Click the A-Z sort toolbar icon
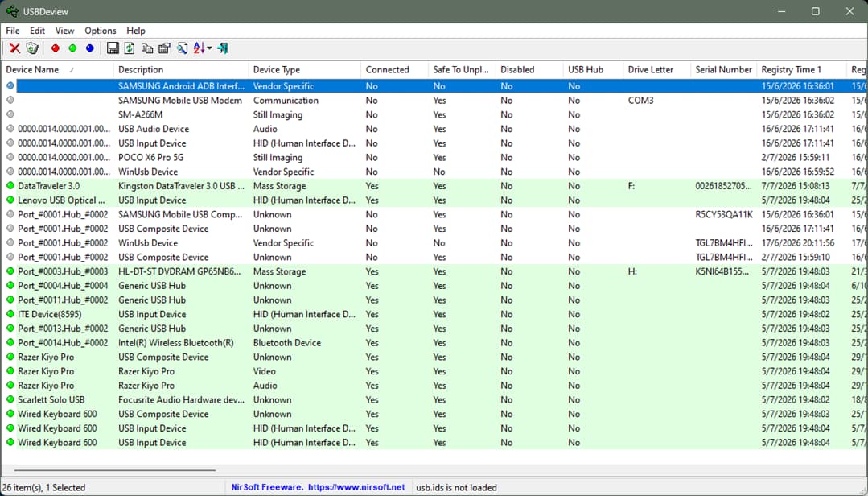 pyautogui.click(x=200, y=48)
